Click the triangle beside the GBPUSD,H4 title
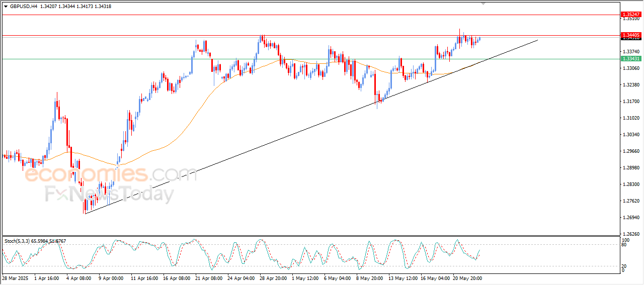644x285 pixels. [6, 6]
